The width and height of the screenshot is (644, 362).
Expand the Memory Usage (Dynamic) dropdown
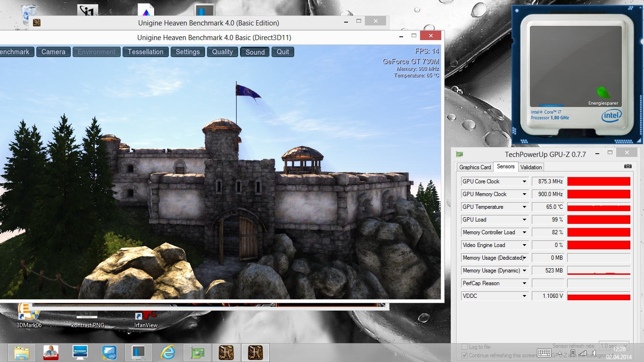(x=524, y=271)
